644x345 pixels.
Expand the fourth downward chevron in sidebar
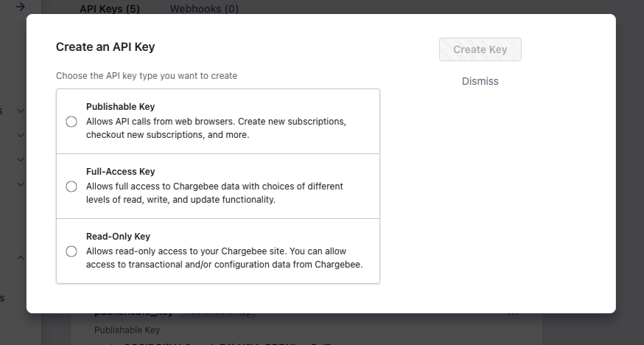[x=21, y=184]
